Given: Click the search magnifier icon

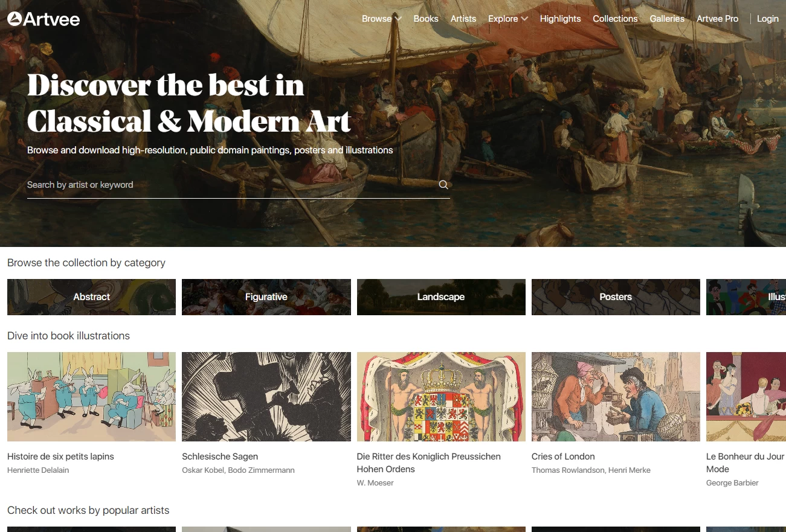Looking at the screenshot, I should [x=443, y=185].
